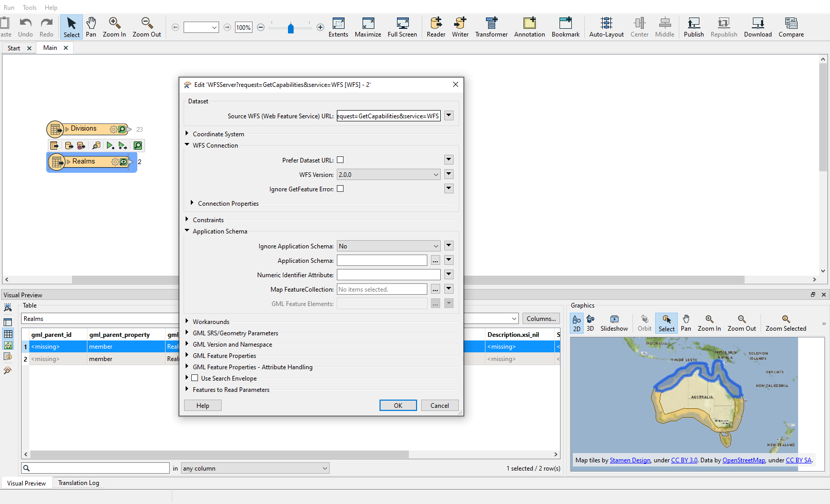Start the Slideshow in Graphics panel
Screen dimensions: 830x504
coord(614,323)
